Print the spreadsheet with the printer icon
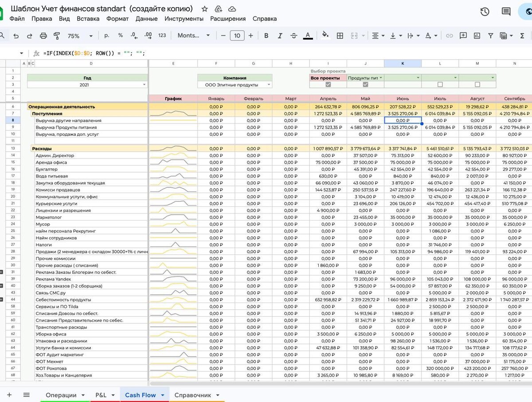Screen dimensions: 532x402 pos(43,36)
